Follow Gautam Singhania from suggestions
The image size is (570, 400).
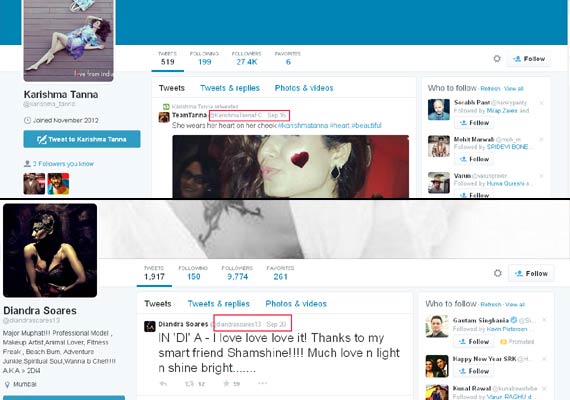pos(474,341)
